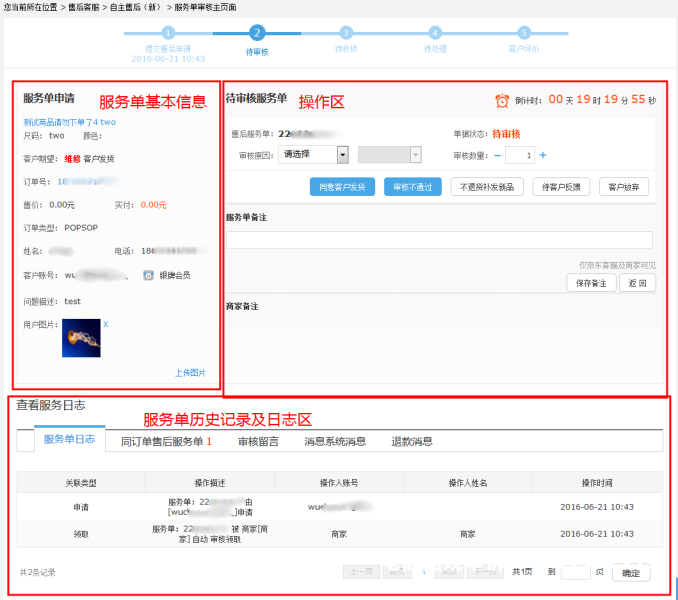Viewport: 678px width, 600px height.
Task: Click the step 2 待审核 progress circle
Action: click(x=257, y=33)
